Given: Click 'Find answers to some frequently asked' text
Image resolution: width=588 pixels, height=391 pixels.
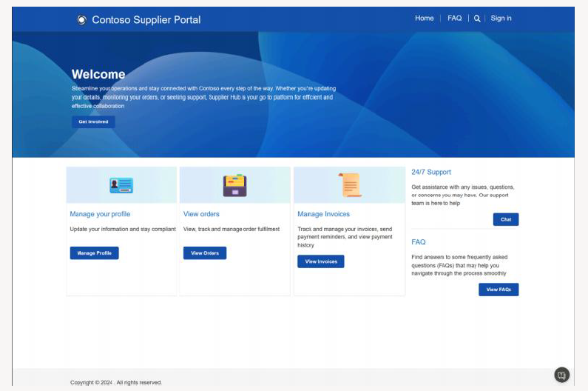Looking at the screenshot, I should click(459, 265).
